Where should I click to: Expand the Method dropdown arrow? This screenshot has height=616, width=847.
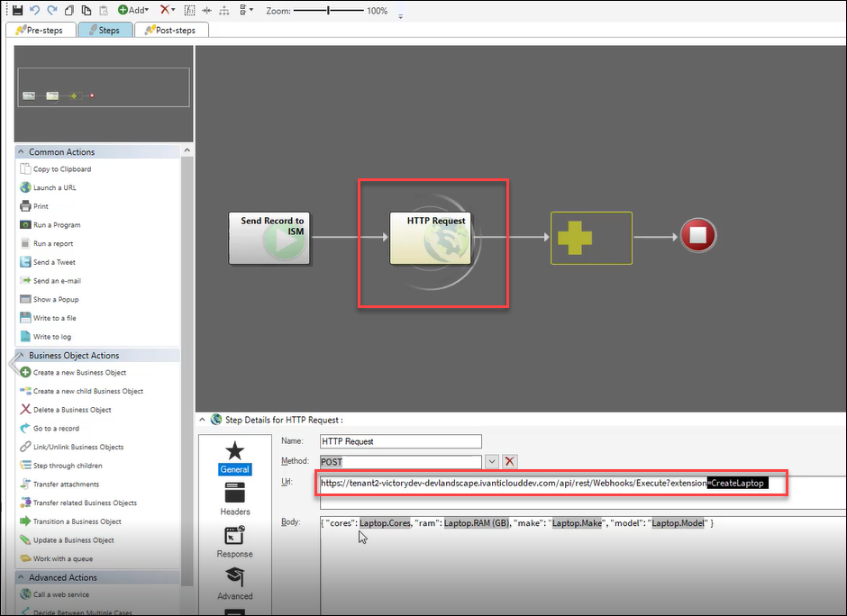(491, 461)
